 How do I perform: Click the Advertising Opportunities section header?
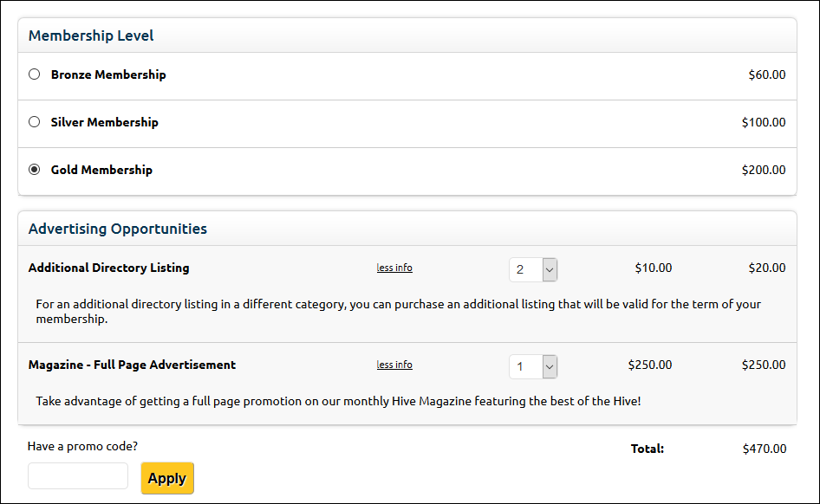[118, 229]
